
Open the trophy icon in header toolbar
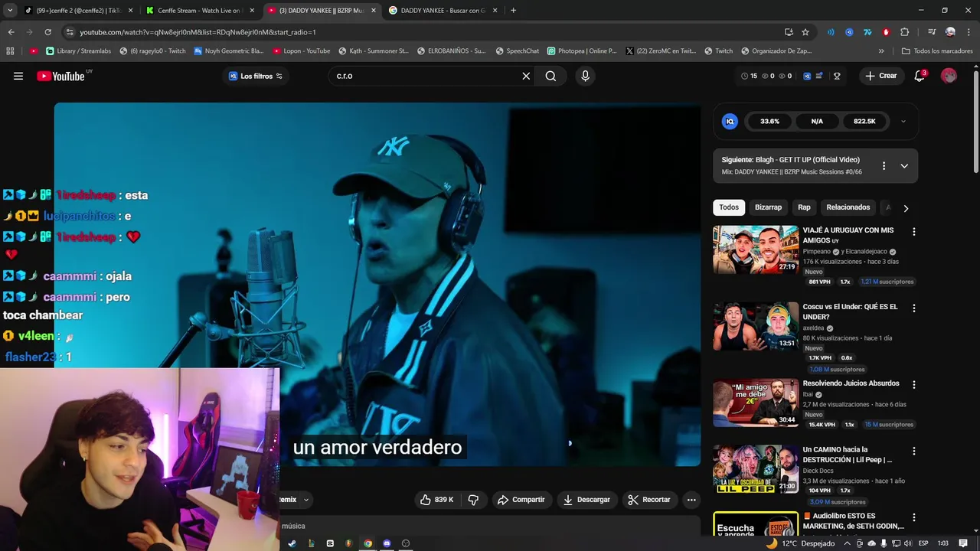(837, 76)
